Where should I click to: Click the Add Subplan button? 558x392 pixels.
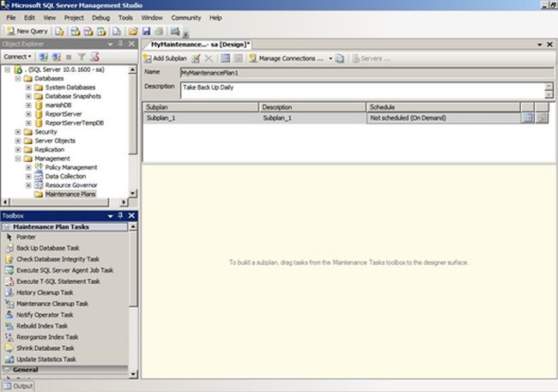coord(165,58)
